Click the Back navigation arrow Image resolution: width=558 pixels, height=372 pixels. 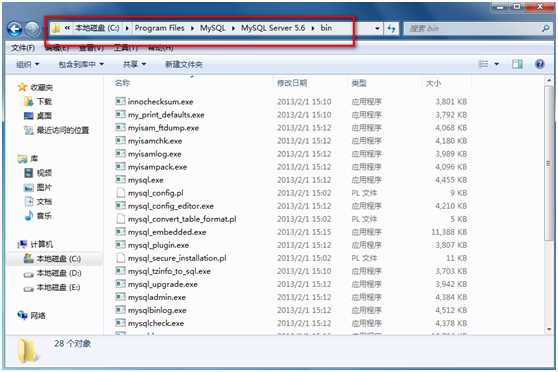15,29
